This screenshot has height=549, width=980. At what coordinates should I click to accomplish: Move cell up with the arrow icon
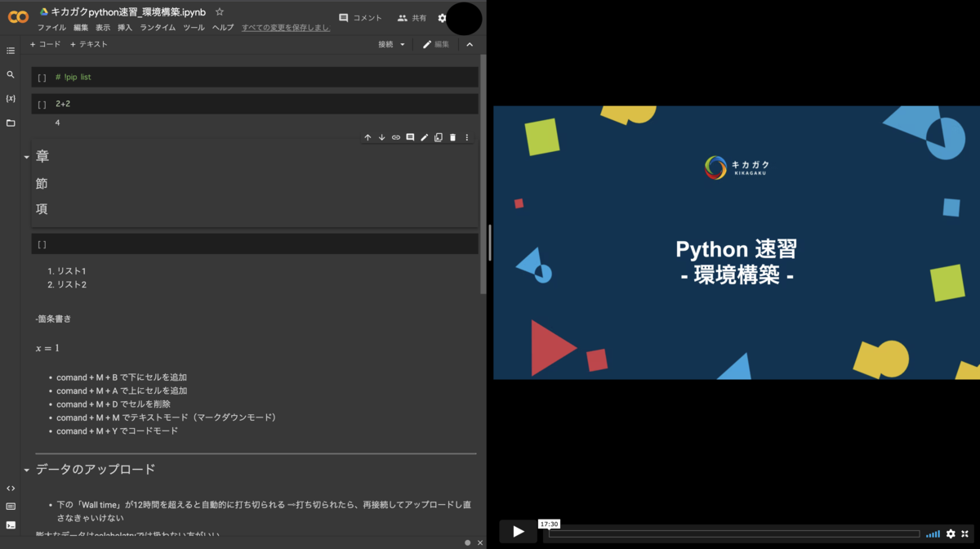click(x=367, y=137)
